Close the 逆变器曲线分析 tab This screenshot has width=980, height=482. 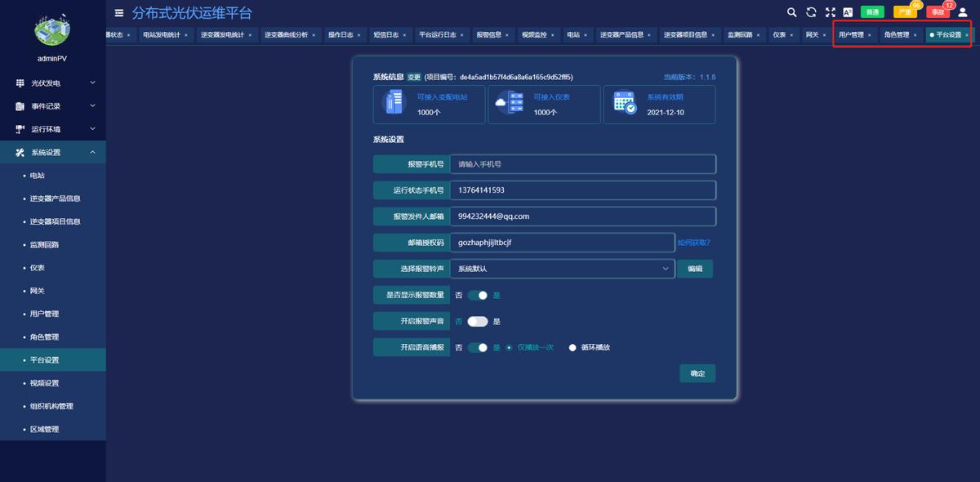point(314,35)
